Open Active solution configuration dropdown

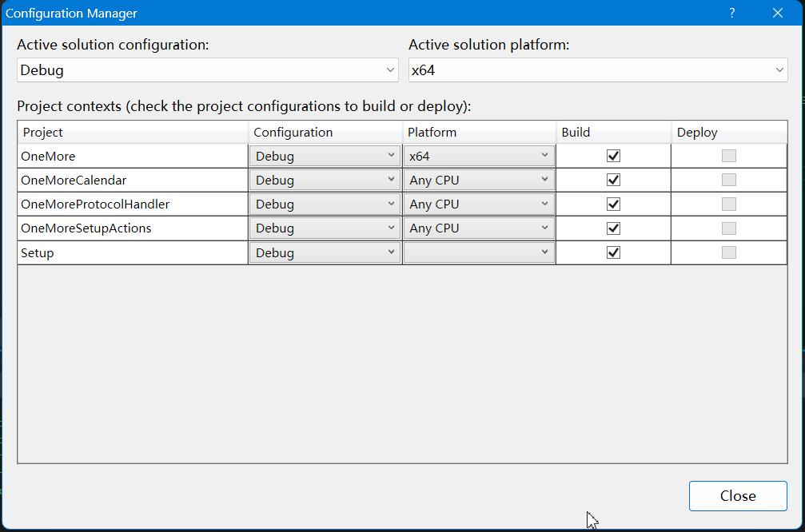pyautogui.click(x=207, y=69)
